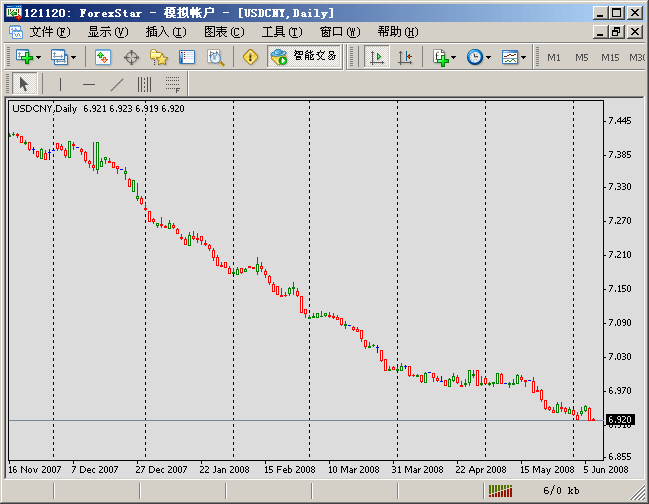Open the Profiles icon

coord(60,57)
